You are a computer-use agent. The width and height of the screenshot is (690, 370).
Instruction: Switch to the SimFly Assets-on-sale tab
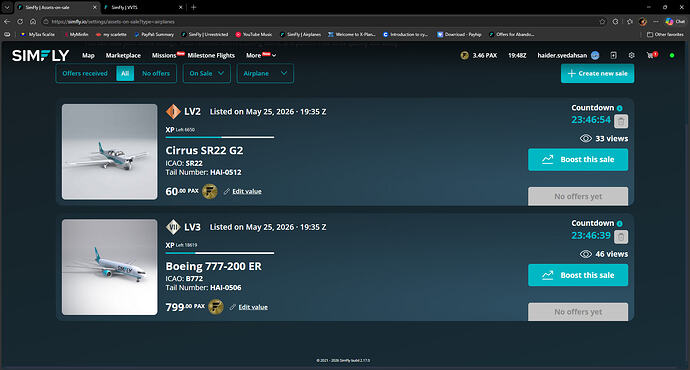[57, 7]
